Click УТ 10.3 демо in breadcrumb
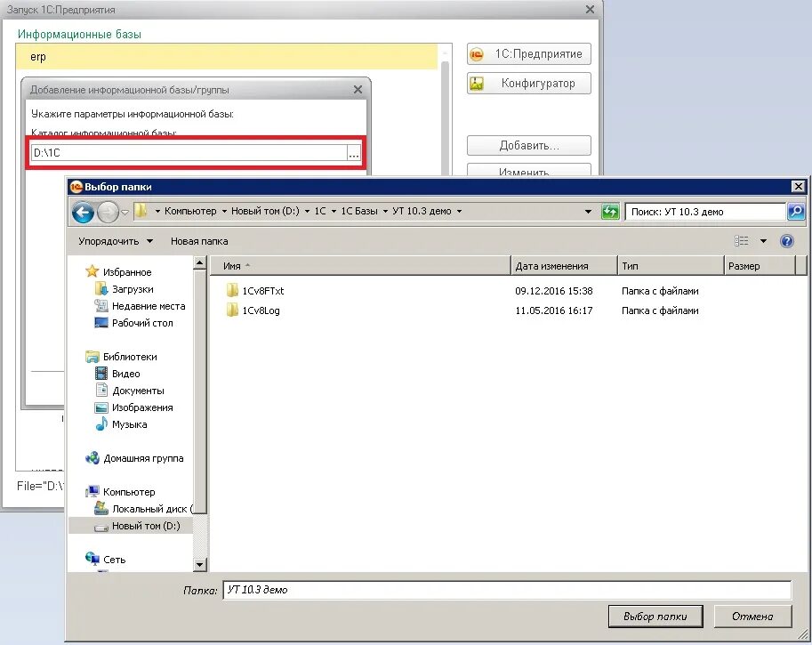This screenshot has width=812, height=645. tap(422, 212)
